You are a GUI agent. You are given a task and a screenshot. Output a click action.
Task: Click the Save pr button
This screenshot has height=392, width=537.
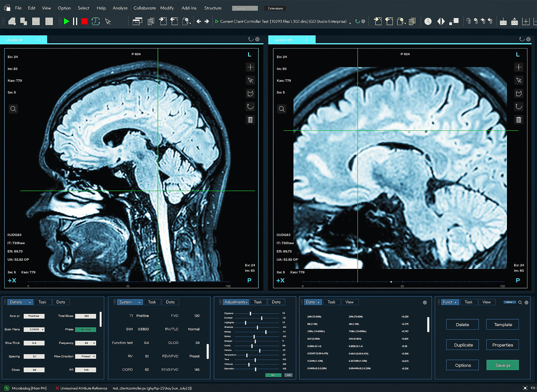(x=502, y=365)
